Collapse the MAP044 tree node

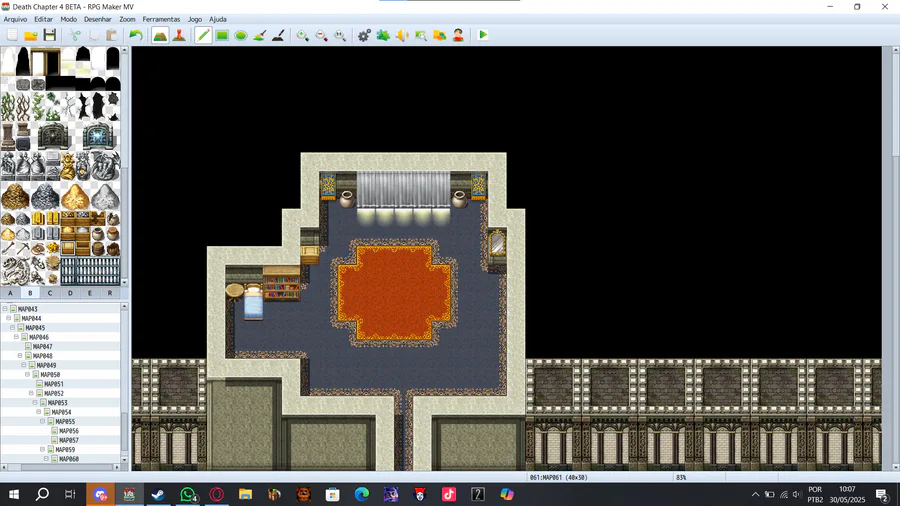pyautogui.click(x=9, y=318)
